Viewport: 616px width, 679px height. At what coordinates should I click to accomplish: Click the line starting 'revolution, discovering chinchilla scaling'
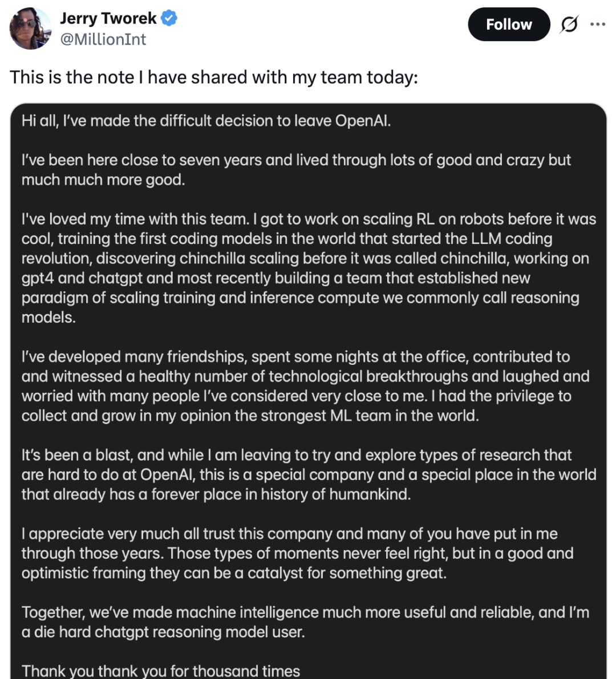[x=305, y=258]
